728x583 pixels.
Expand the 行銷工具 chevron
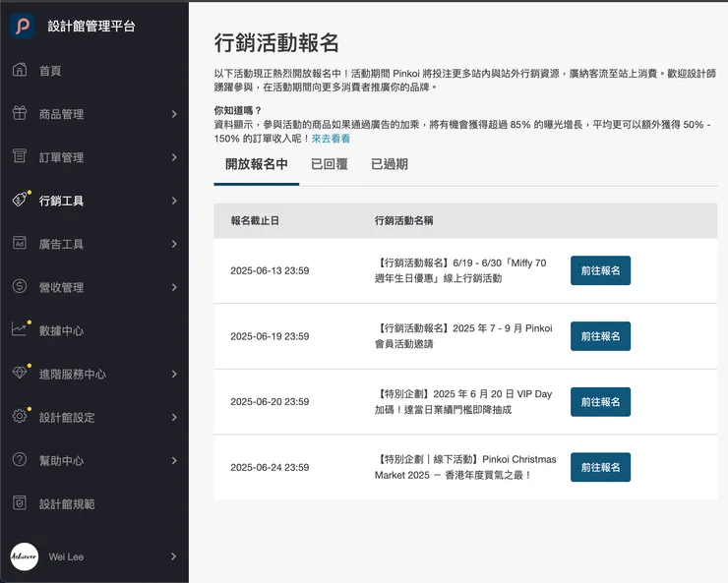(x=174, y=201)
